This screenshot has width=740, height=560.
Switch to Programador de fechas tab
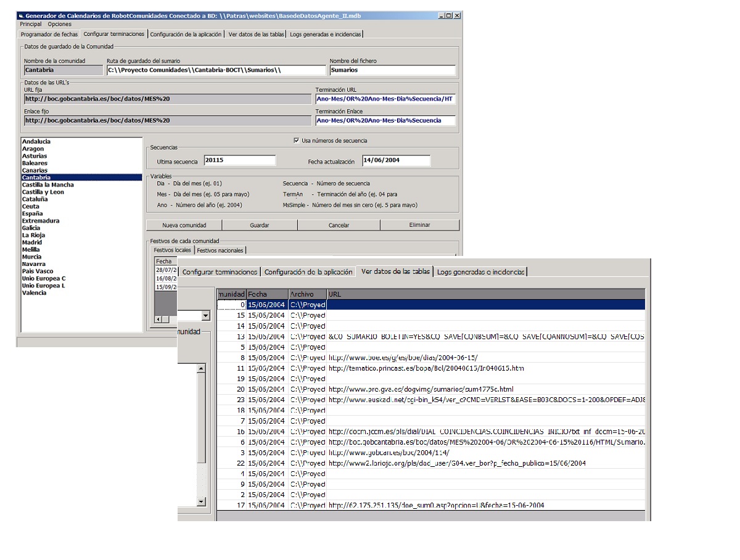click(49, 35)
